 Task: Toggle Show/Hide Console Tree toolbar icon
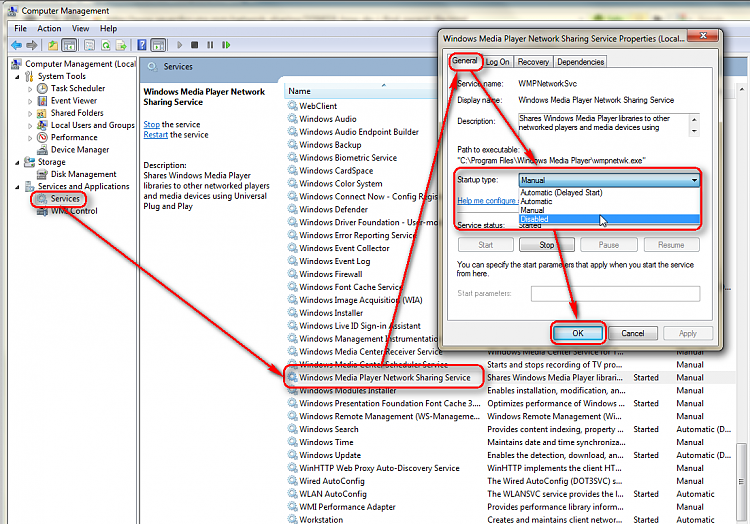coord(69,45)
